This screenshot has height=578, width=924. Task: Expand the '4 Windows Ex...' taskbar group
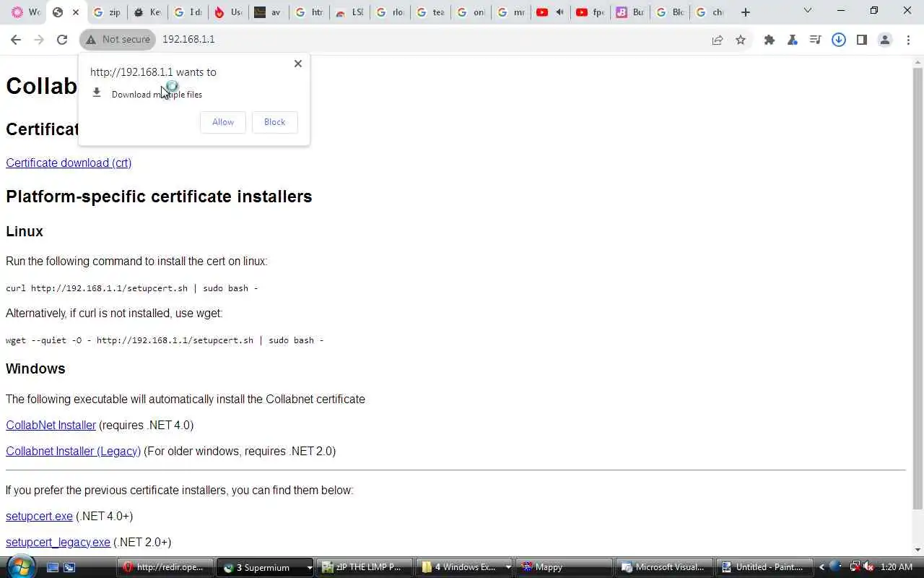pyautogui.click(x=465, y=567)
